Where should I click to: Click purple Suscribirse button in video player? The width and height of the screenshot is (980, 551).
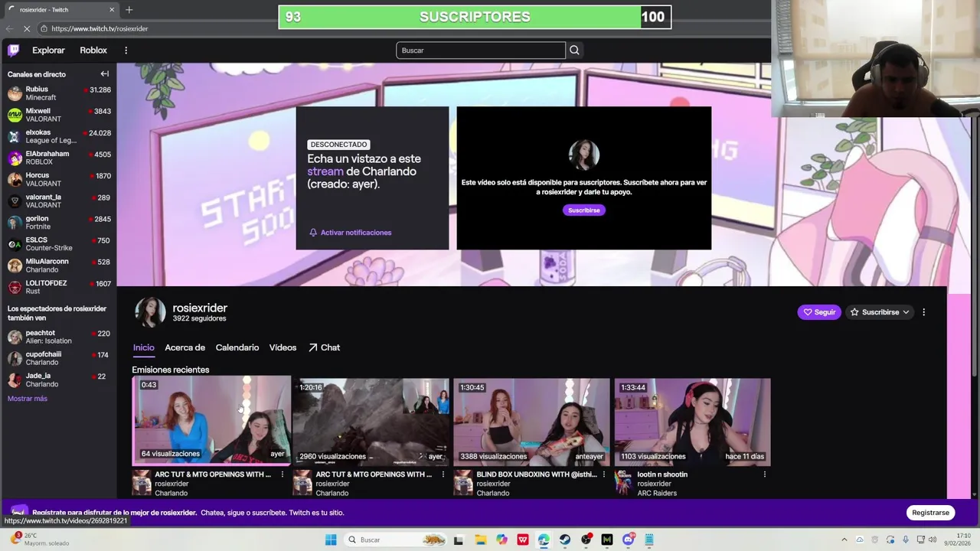coord(584,210)
